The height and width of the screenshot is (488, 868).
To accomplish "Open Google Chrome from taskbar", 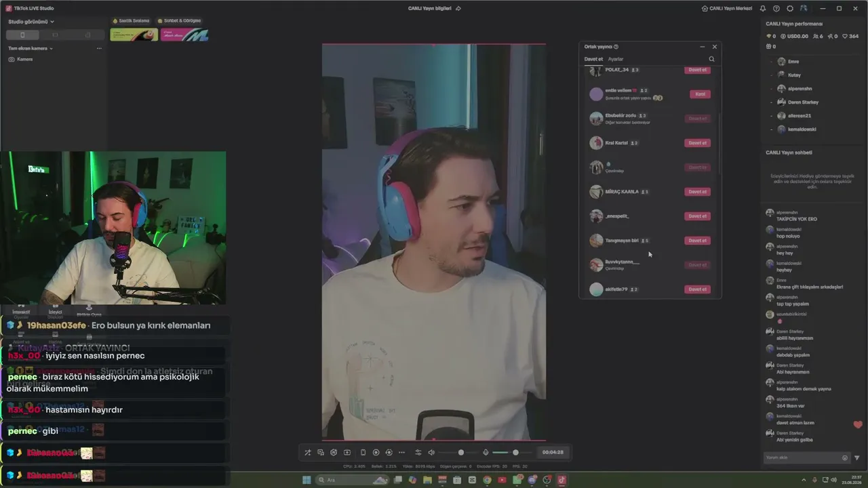I will pyautogui.click(x=487, y=480).
